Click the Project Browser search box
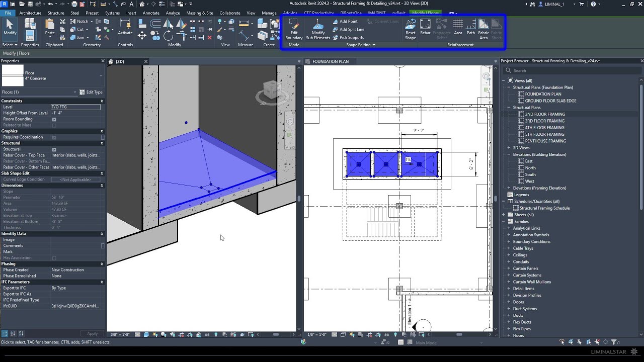 pos(572,70)
